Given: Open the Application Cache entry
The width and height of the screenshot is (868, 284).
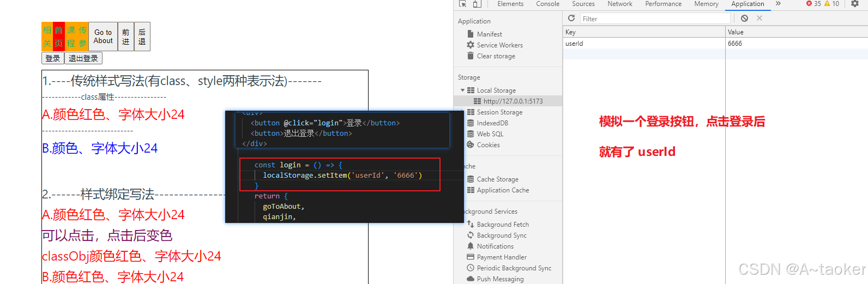Looking at the screenshot, I should pyautogui.click(x=498, y=190).
